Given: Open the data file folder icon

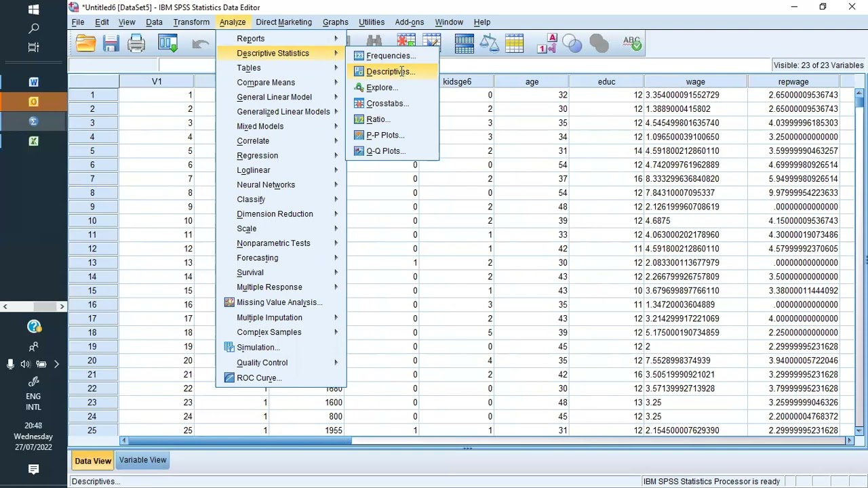Looking at the screenshot, I should (x=85, y=44).
